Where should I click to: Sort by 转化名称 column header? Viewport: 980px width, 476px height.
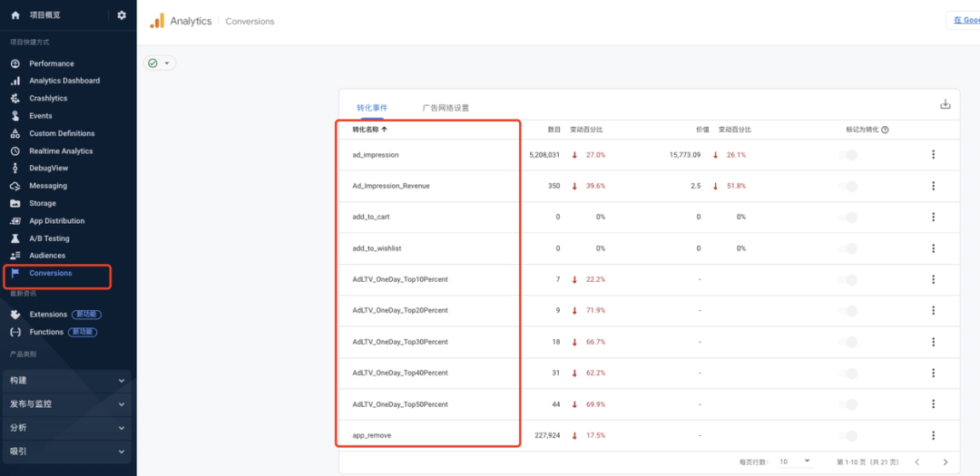(370, 130)
